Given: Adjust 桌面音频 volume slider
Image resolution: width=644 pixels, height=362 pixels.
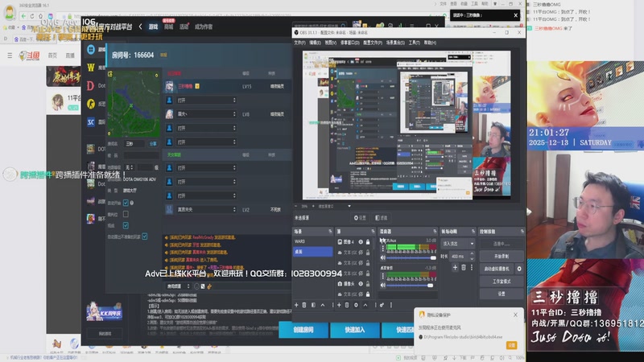Looking at the screenshot, I should tap(411, 285).
